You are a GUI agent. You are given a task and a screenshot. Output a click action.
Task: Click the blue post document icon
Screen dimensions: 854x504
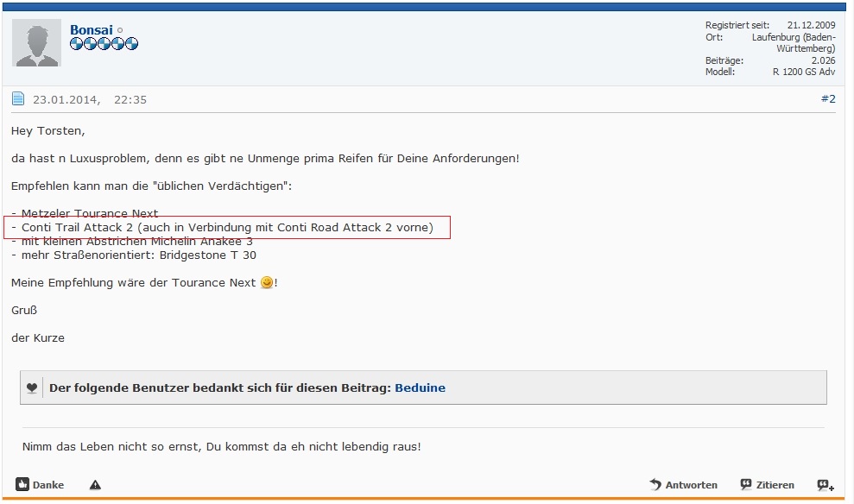pos(18,99)
